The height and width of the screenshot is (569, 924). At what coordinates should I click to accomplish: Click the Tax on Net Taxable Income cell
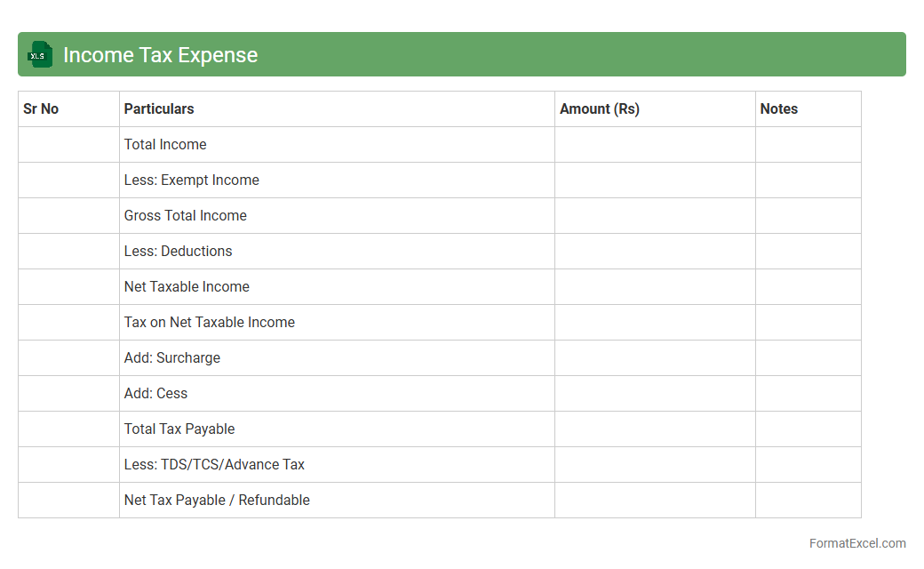point(210,323)
